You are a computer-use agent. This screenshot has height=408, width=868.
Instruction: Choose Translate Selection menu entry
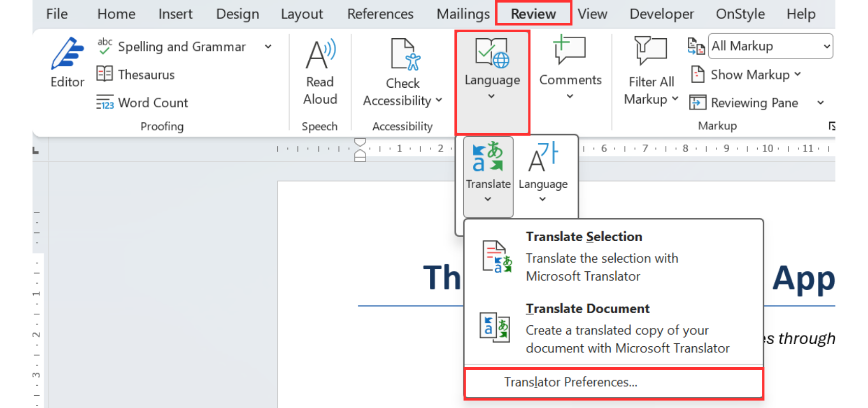614,257
